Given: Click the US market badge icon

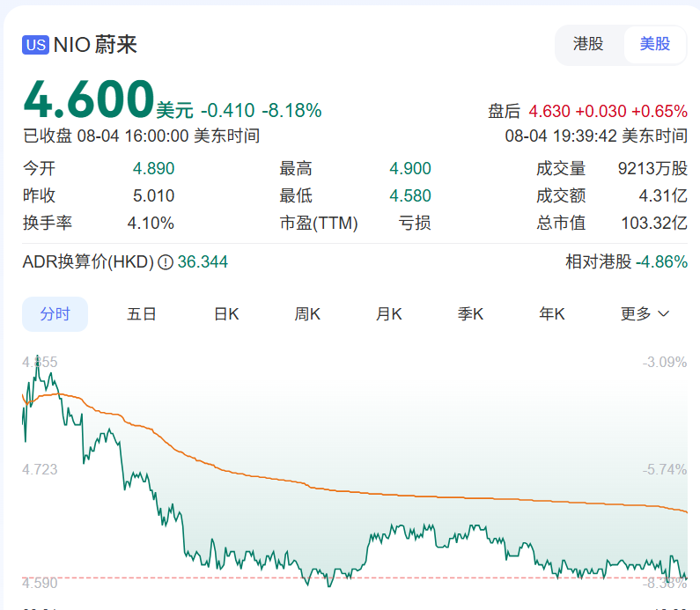Looking at the screenshot, I should pos(36,45).
